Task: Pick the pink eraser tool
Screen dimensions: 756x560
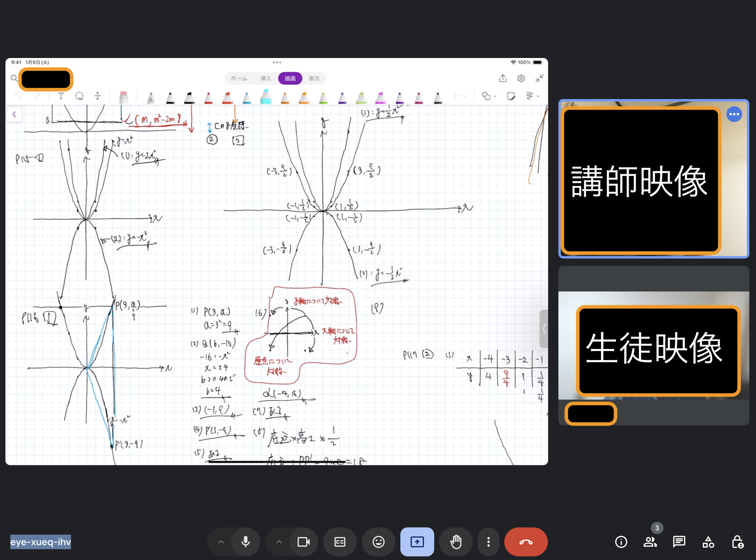Action: (124, 97)
